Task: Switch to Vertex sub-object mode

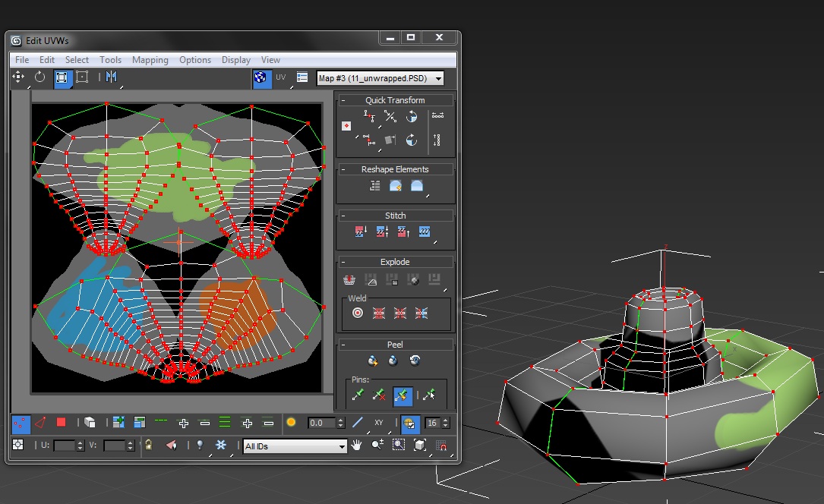Action: pyautogui.click(x=21, y=423)
